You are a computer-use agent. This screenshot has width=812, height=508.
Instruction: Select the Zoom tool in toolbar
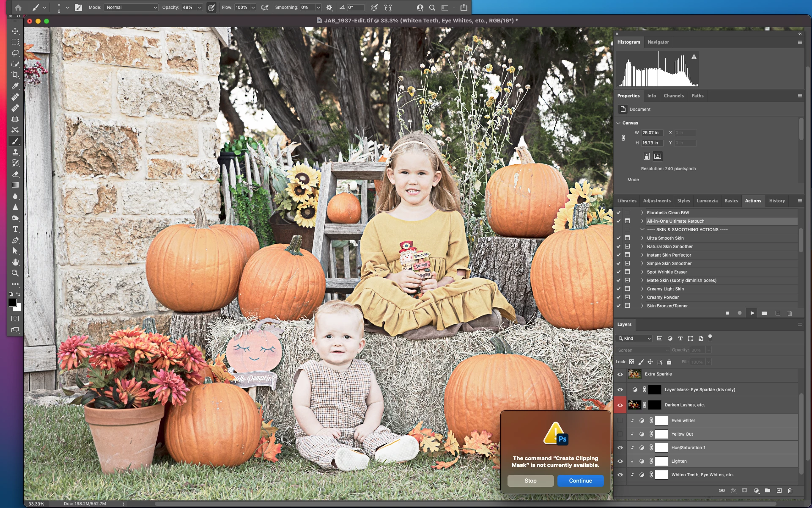point(15,273)
